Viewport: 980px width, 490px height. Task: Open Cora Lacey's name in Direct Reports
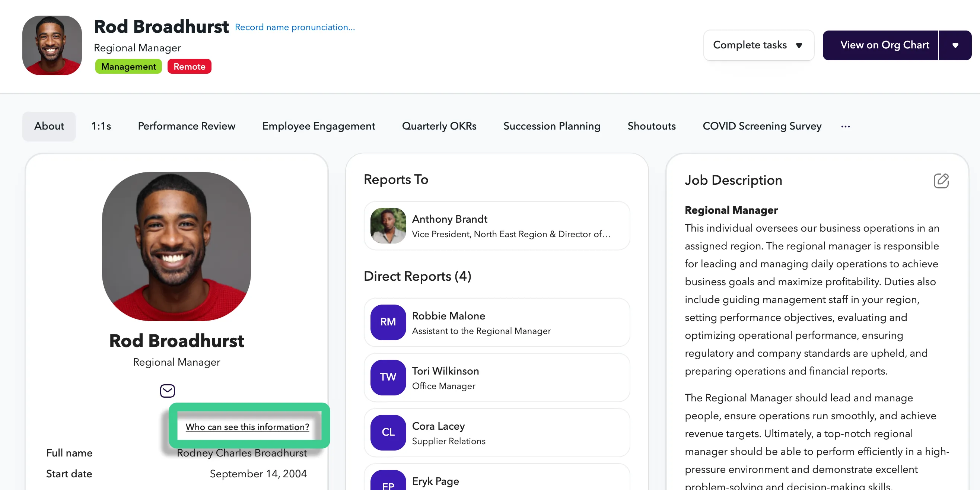pos(438,426)
